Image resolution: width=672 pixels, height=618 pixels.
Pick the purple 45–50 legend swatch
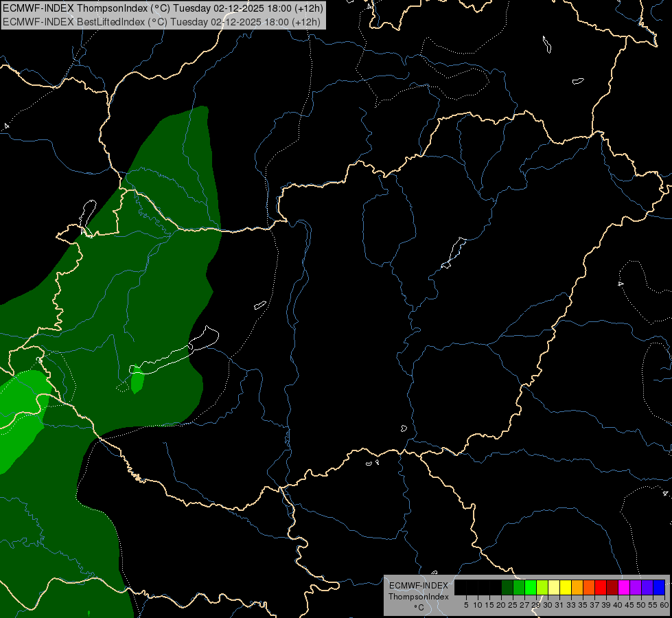point(636,587)
